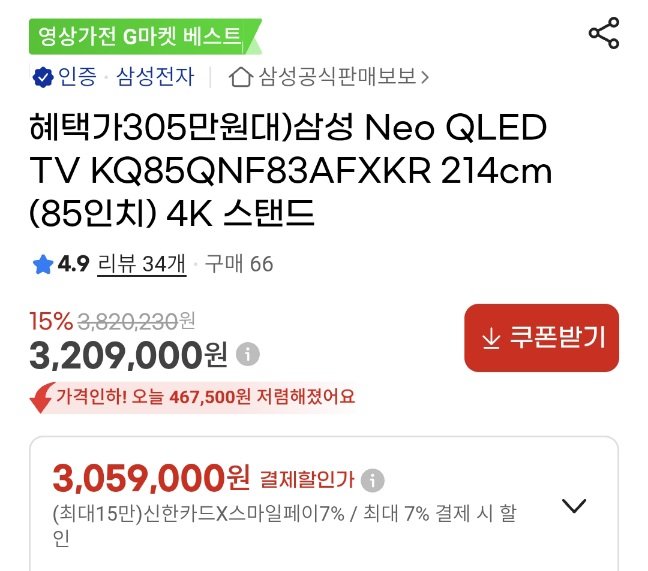The height and width of the screenshot is (571, 648).
Task: Click the blue star rating icon
Action: [x=43, y=264]
